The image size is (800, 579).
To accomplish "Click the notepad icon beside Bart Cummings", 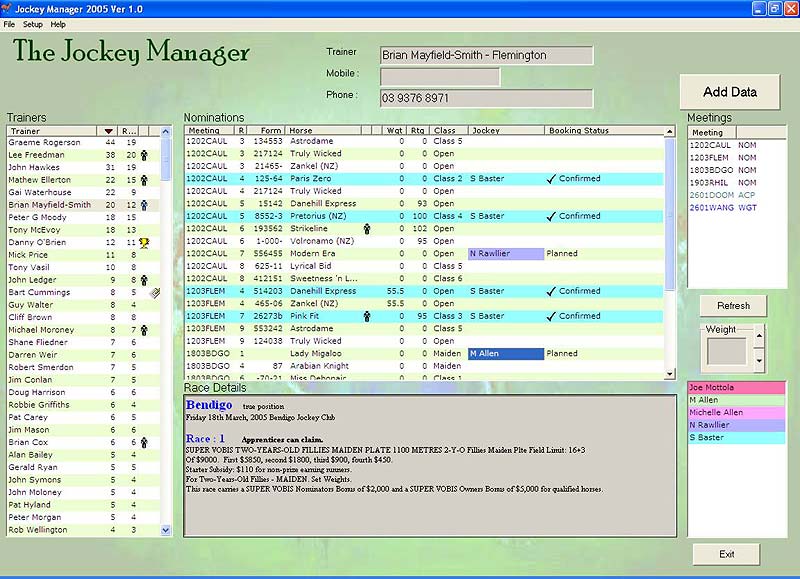I will tap(155, 293).
